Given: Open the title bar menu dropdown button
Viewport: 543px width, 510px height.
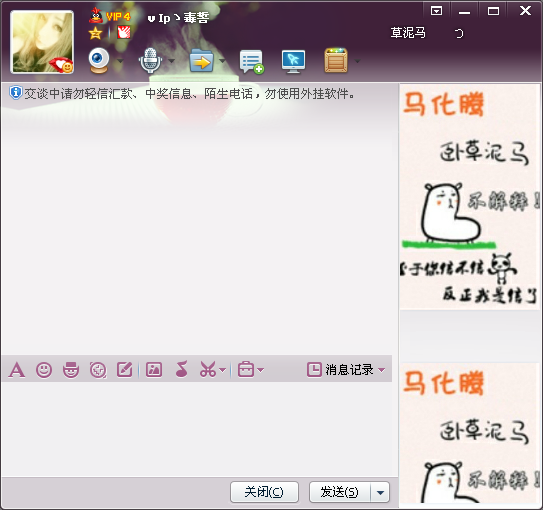Looking at the screenshot, I should pos(436,11).
